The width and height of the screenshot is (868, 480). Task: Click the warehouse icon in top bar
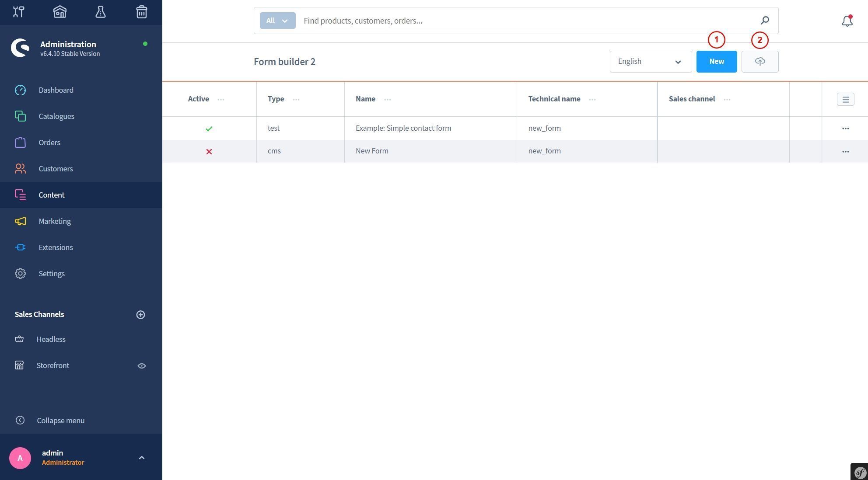[60, 12]
